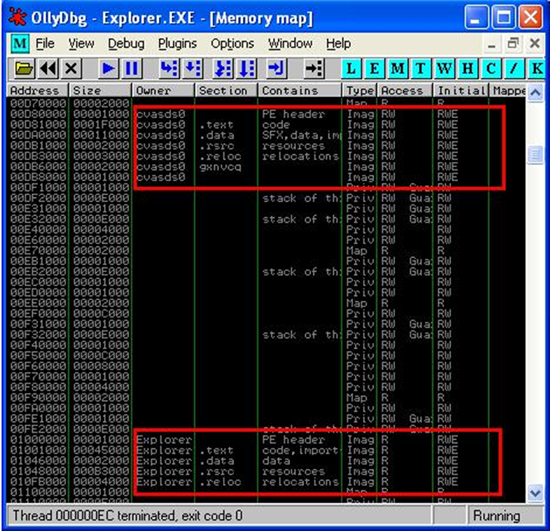550x531 pixels.
Task: Open the Debug menu
Action: 126,44
